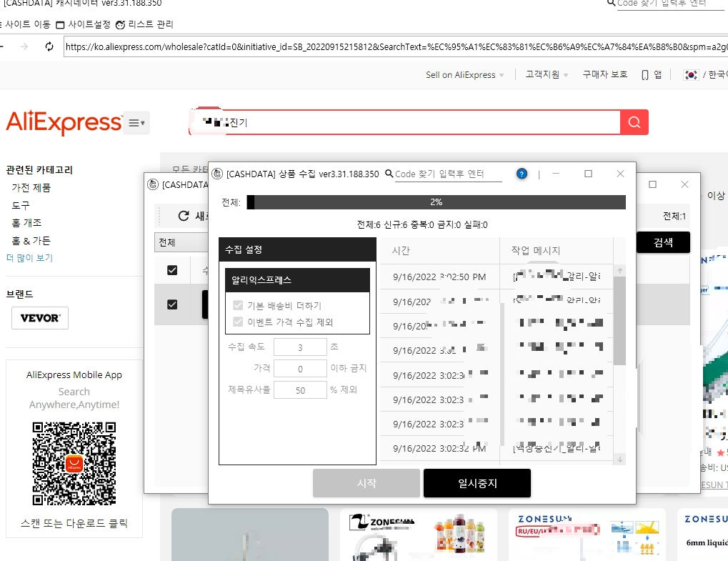Click the CASHDATA logo in the background window
The height and width of the screenshot is (561, 728).
click(153, 184)
